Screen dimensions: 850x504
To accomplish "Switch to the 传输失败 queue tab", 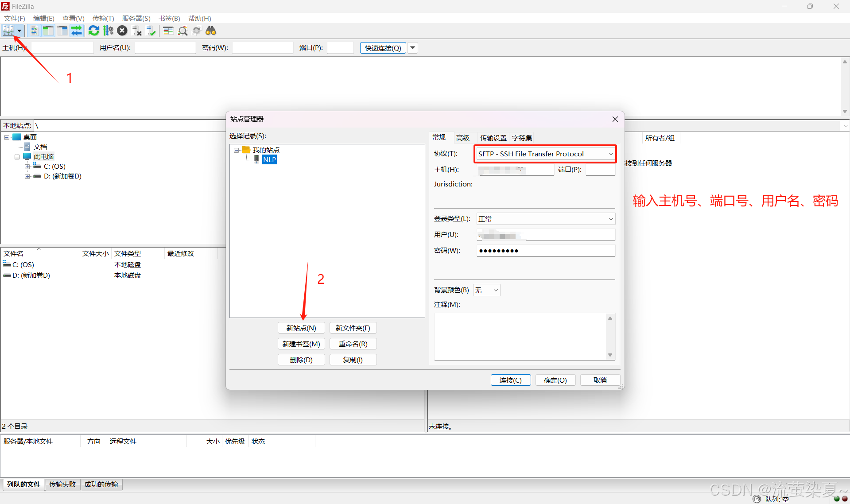I will (x=62, y=485).
